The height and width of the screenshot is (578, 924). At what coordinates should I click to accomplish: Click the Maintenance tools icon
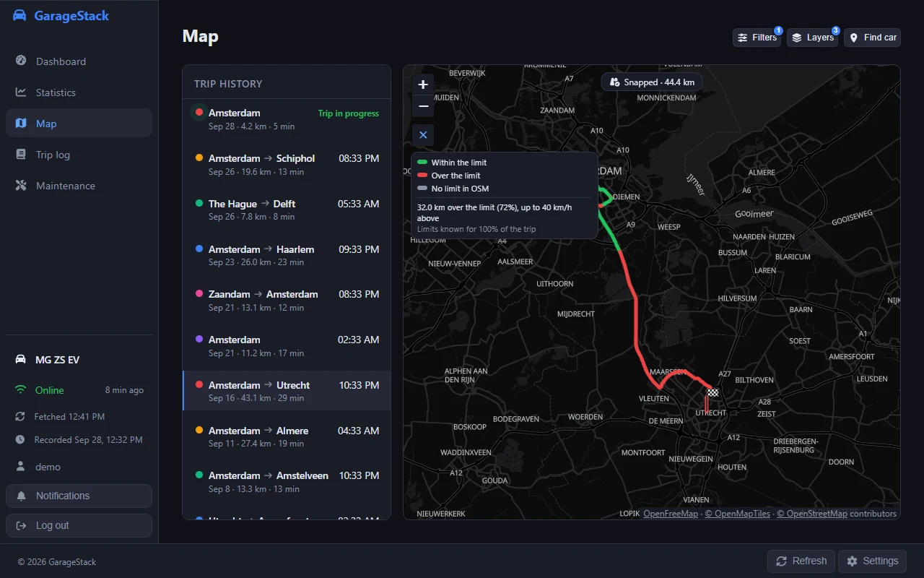[21, 186]
